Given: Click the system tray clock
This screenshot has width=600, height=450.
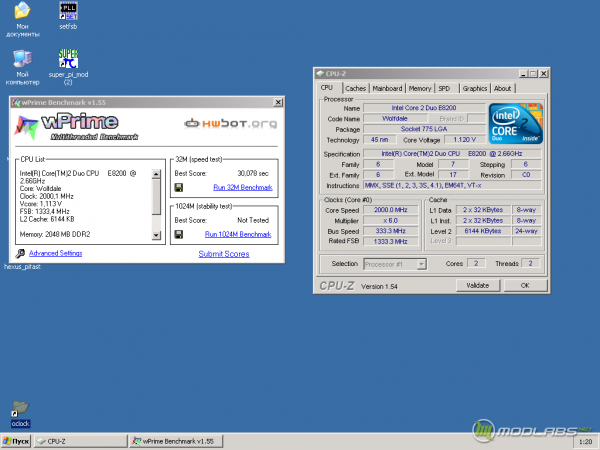Looking at the screenshot, I should point(585,442).
